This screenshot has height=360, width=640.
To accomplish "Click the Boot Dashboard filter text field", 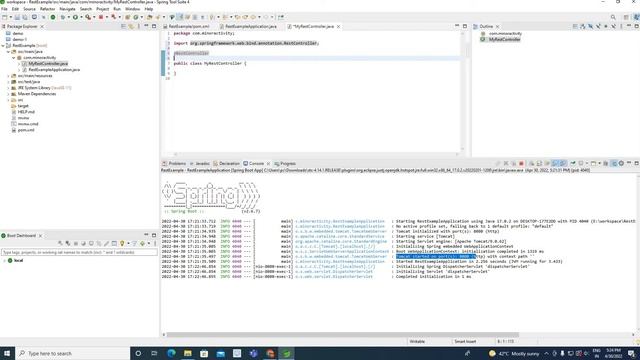I will [79, 252].
